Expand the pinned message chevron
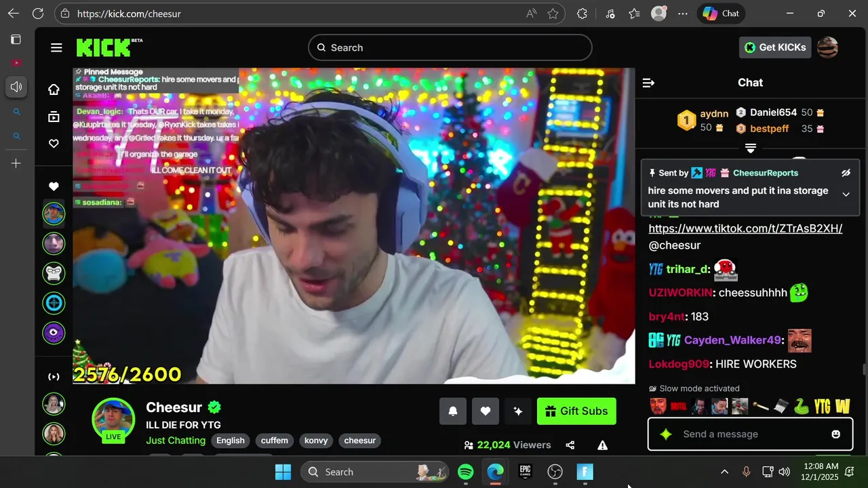The height and width of the screenshot is (488, 868). tap(846, 195)
